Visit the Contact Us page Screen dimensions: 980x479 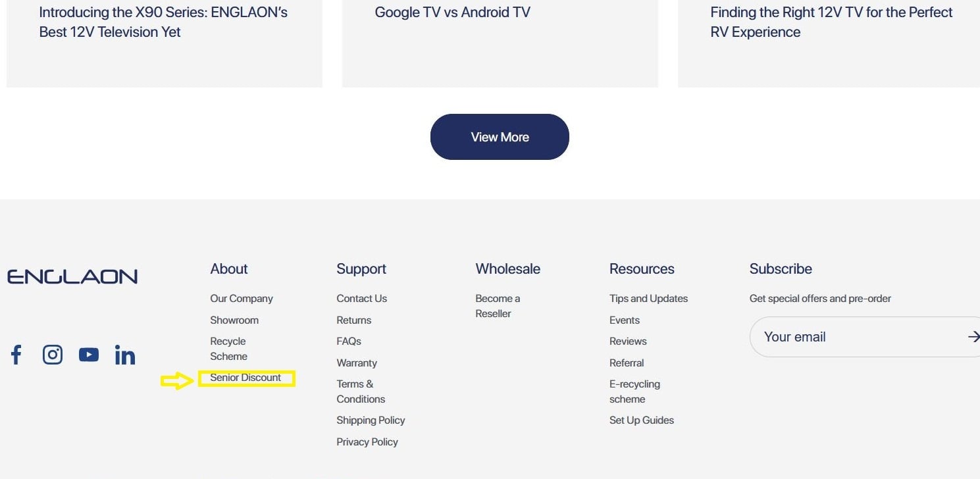[x=361, y=299]
